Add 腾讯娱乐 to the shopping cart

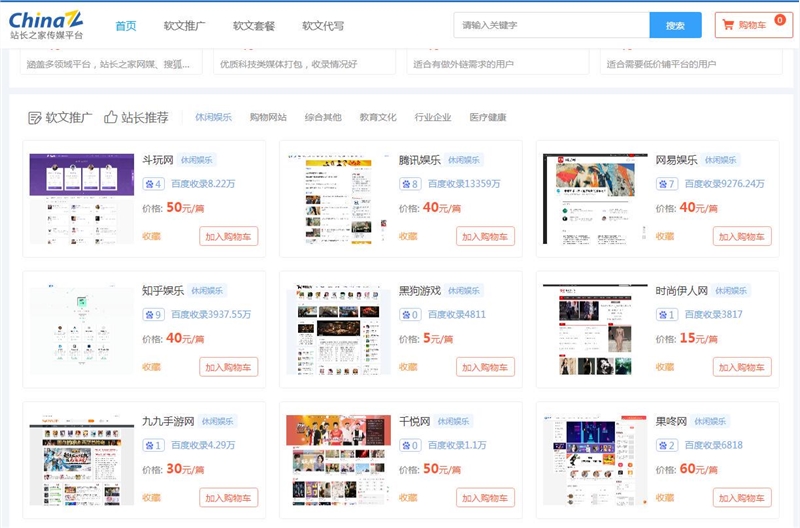pyautogui.click(x=485, y=236)
